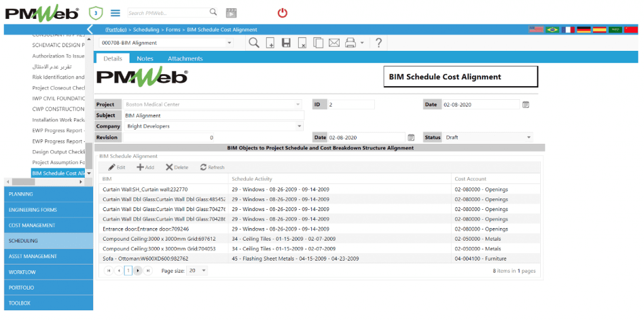Select the Saudi Arabia flag language
This screenshot has width=644, height=321.
click(x=615, y=30)
